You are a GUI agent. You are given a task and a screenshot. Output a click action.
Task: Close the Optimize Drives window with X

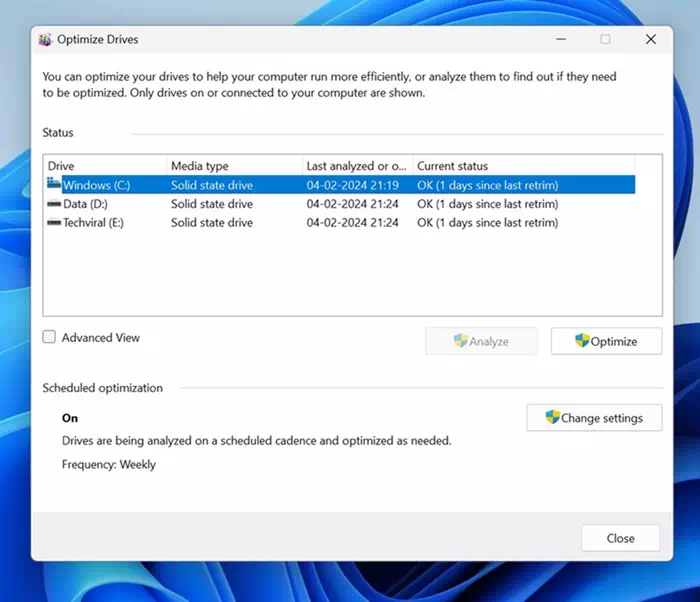coord(650,39)
